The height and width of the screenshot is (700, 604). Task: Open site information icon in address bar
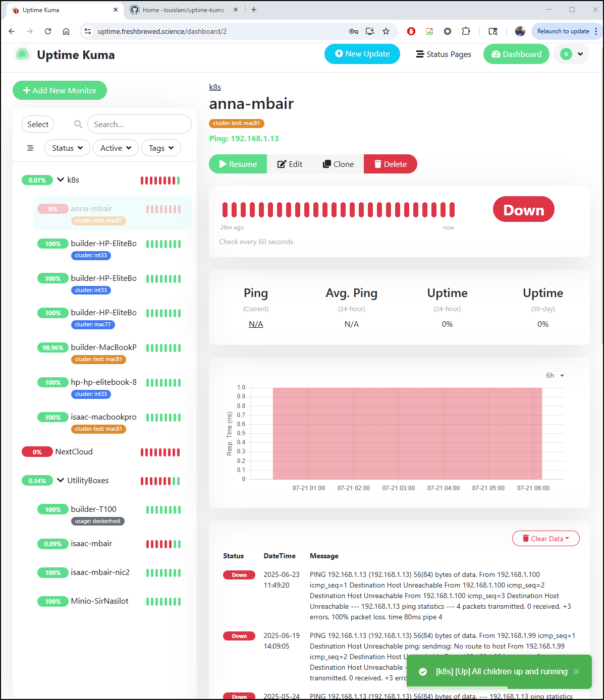(88, 31)
